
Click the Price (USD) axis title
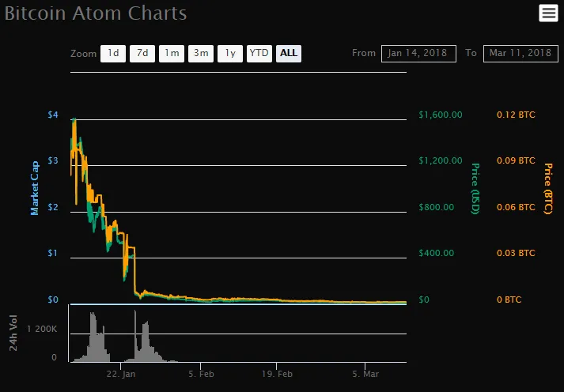coord(475,188)
